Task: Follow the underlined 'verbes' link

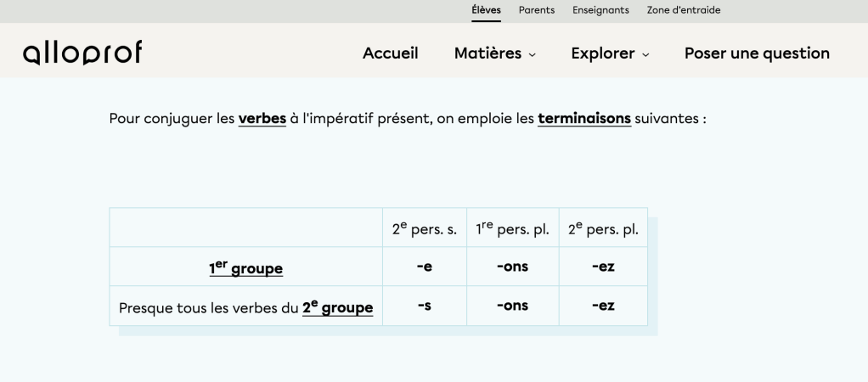Action: [x=262, y=119]
